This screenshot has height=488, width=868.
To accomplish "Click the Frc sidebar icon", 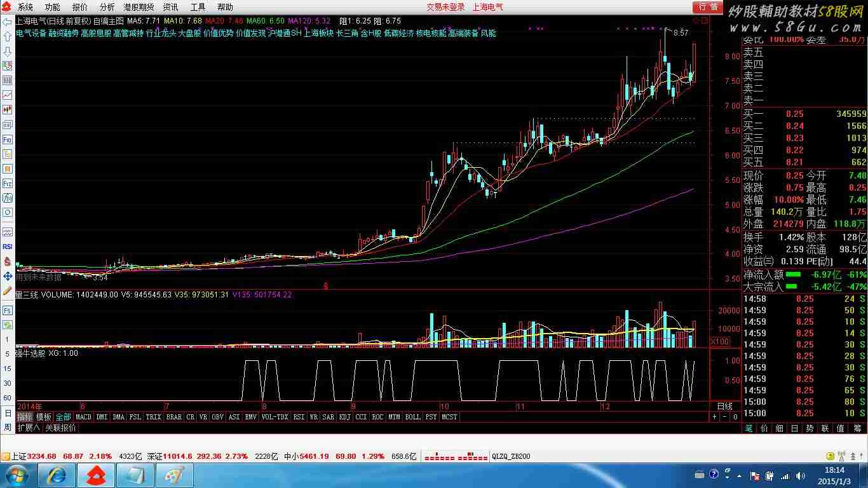I will (8, 183).
